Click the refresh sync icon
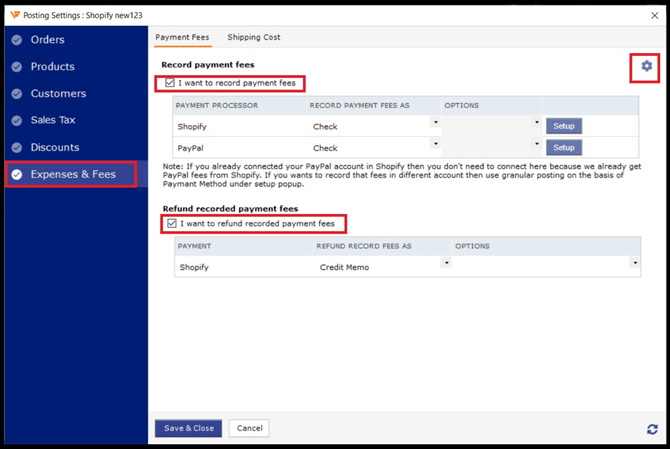 [x=652, y=429]
